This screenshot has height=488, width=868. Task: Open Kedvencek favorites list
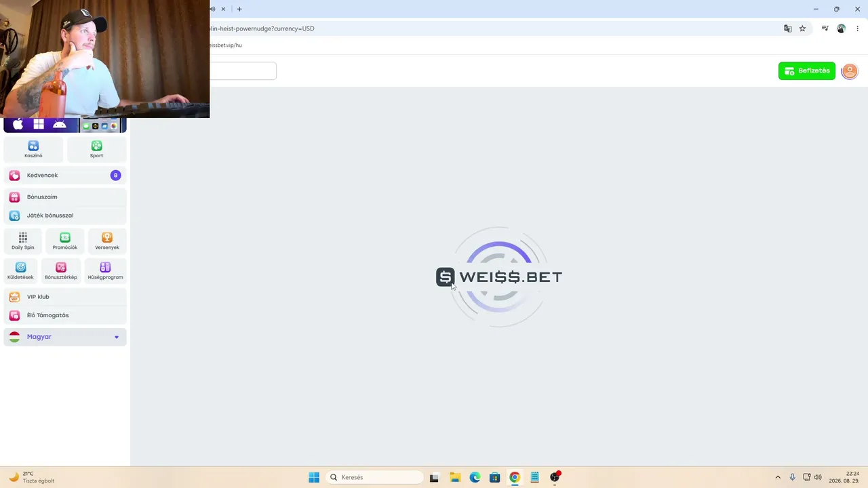[x=65, y=176]
